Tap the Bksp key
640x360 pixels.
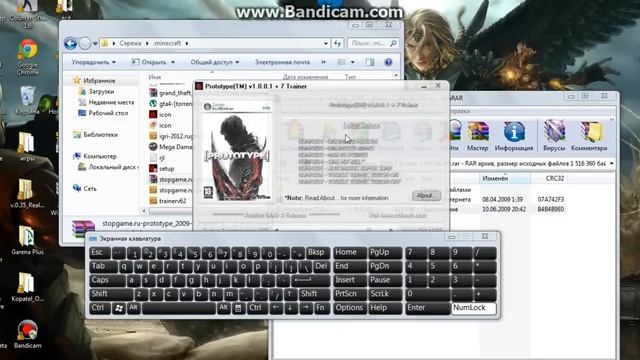pos(318,253)
